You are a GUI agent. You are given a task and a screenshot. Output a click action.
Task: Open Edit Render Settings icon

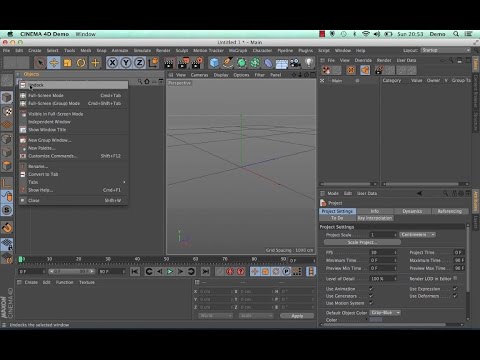[197, 62]
